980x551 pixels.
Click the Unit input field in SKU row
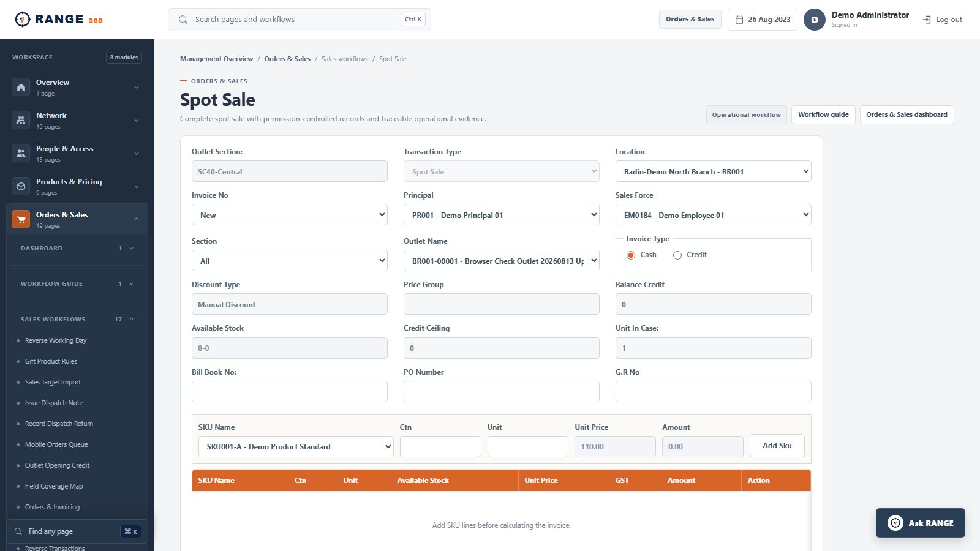click(x=528, y=447)
